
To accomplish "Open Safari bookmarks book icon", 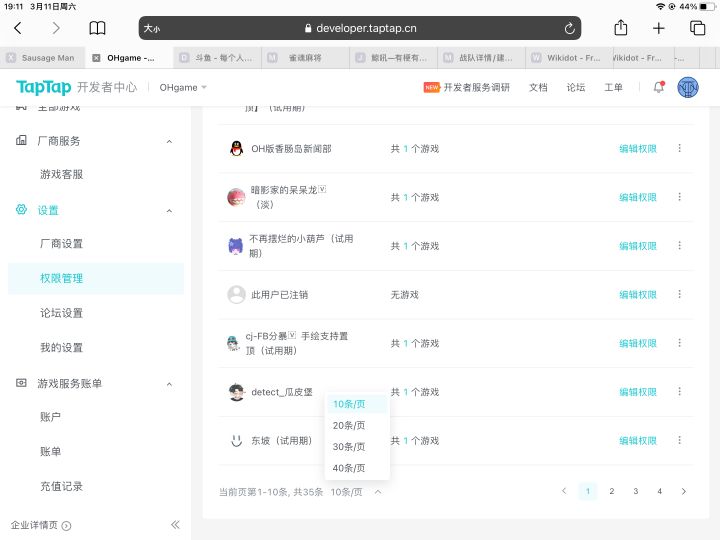I will click(97, 28).
